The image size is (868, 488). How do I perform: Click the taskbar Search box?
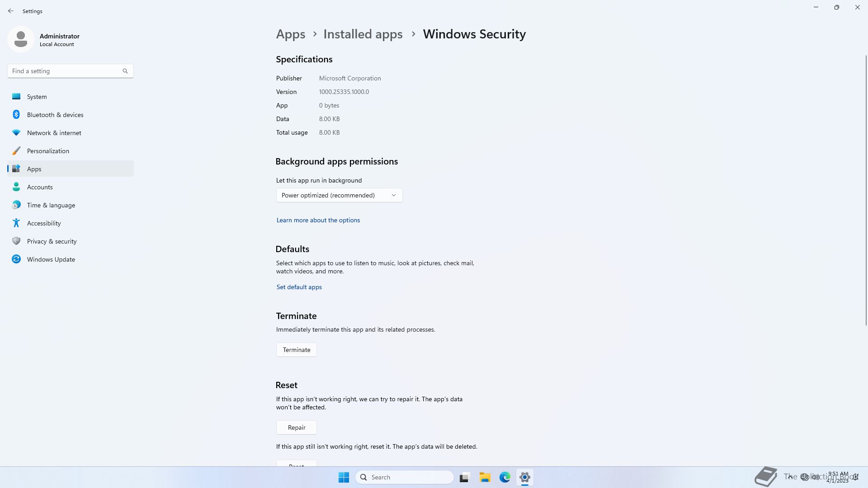(x=405, y=477)
